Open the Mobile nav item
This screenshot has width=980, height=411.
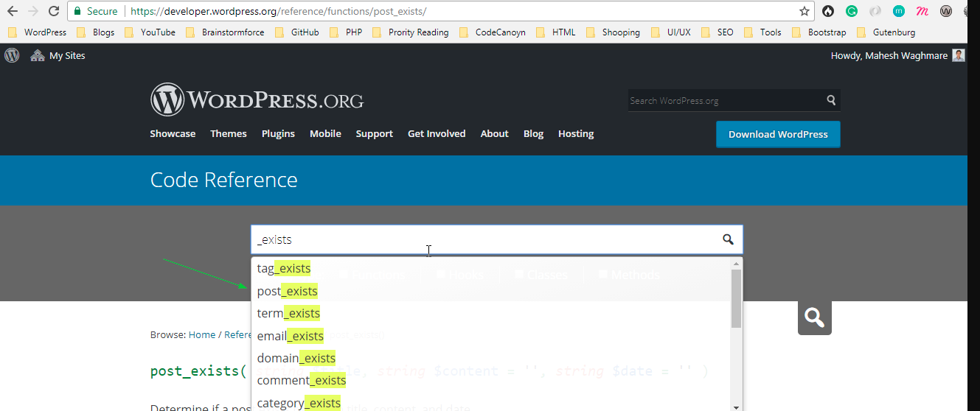pyautogui.click(x=325, y=133)
